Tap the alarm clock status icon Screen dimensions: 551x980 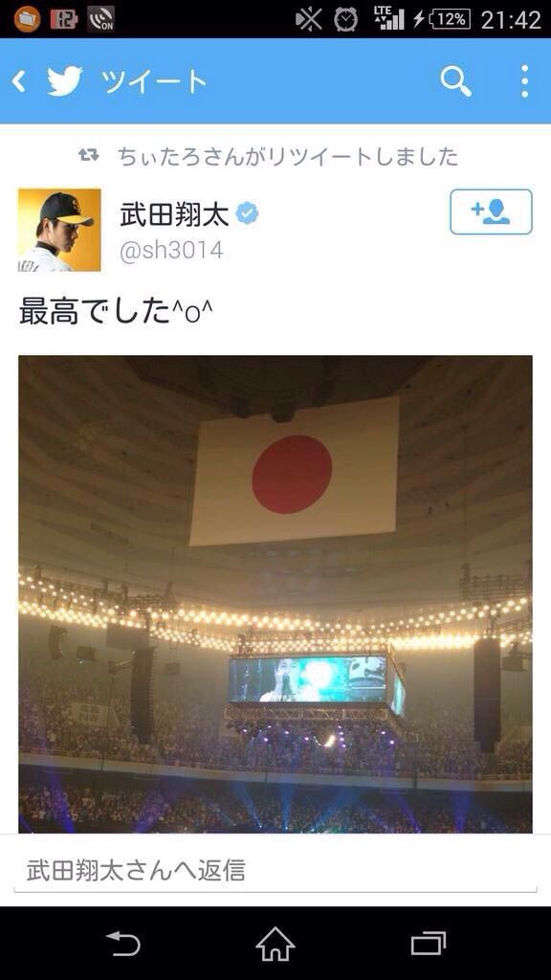pos(345,19)
